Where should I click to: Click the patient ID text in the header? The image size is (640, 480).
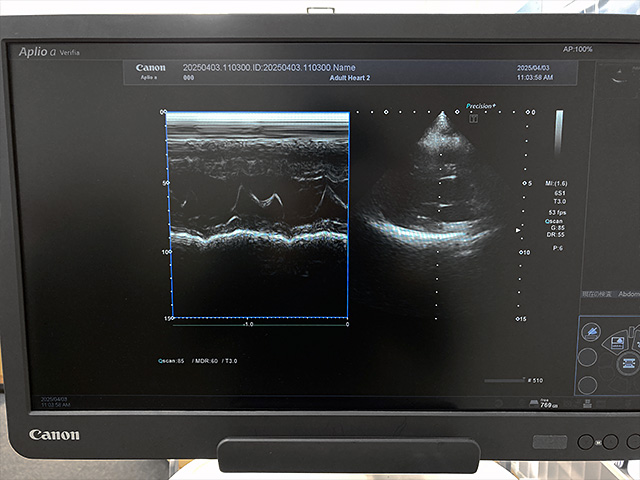click(269, 67)
